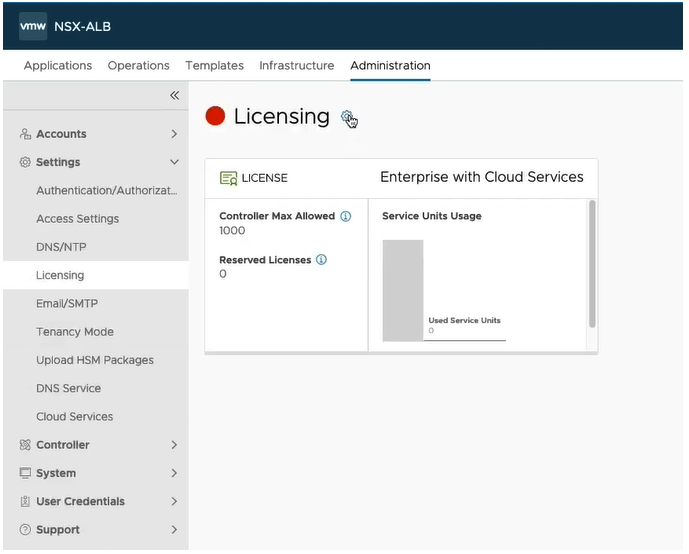The width and height of the screenshot is (689, 554).
Task: Click the license card vertical scrollbar
Action: point(592,265)
